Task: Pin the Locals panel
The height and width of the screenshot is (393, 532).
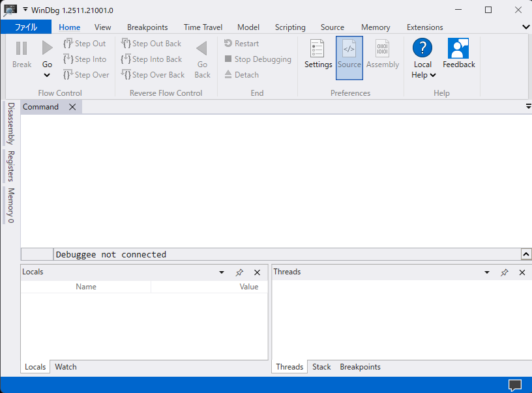Action: click(x=239, y=272)
